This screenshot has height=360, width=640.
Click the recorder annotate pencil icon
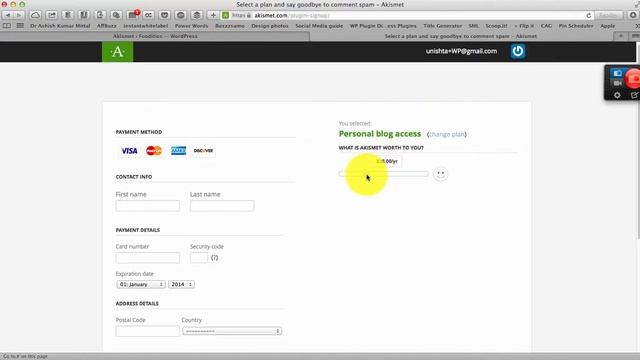coord(634,95)
